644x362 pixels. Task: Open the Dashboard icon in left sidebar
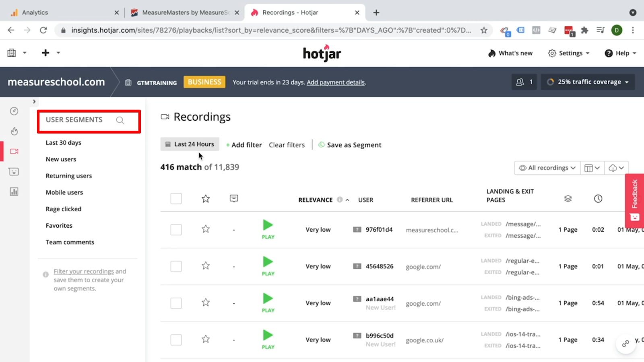pos(14,111)
